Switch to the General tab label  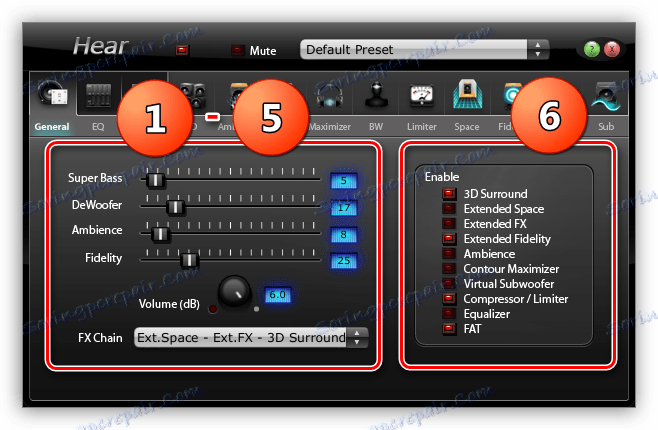coord(52,127)
